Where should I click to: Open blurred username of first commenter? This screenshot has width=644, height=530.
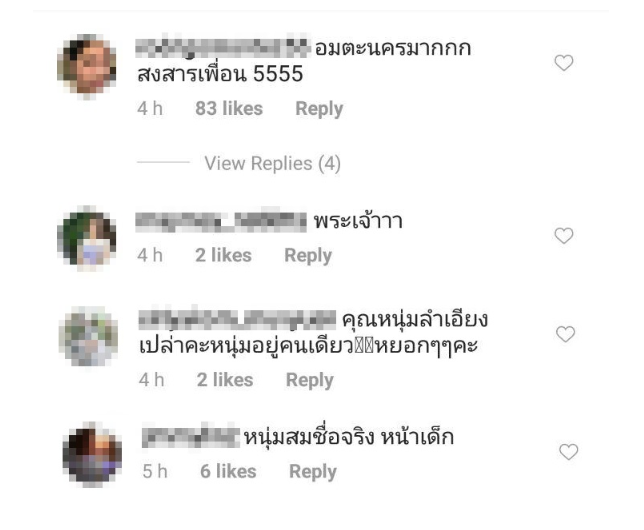point(222,48)
